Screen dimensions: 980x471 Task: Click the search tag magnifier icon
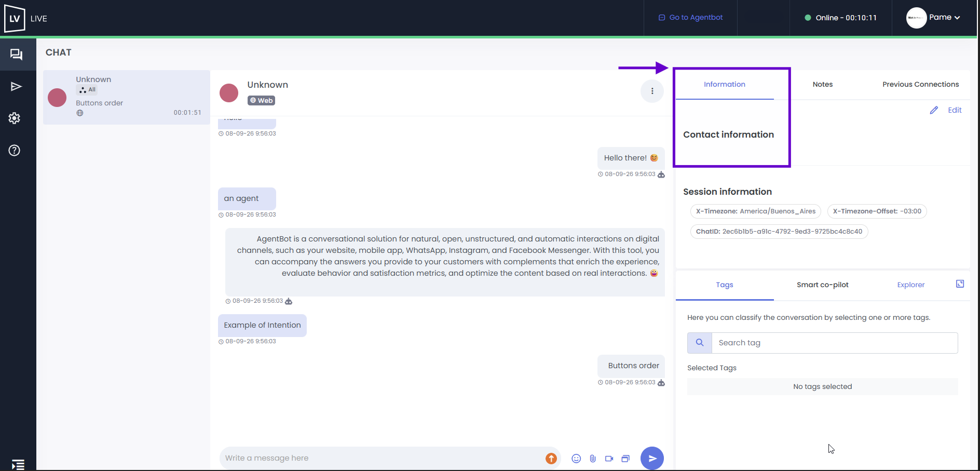(x=700, y=343)
